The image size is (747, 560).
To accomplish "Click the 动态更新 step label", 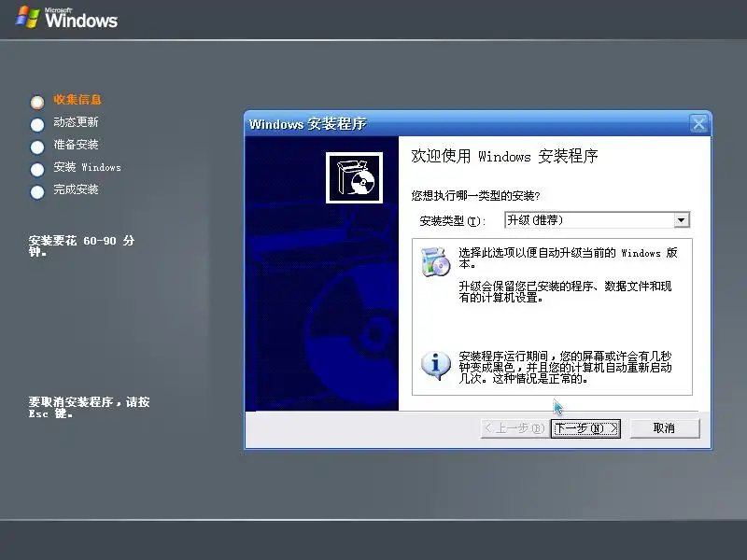I will tap(76, 122).
